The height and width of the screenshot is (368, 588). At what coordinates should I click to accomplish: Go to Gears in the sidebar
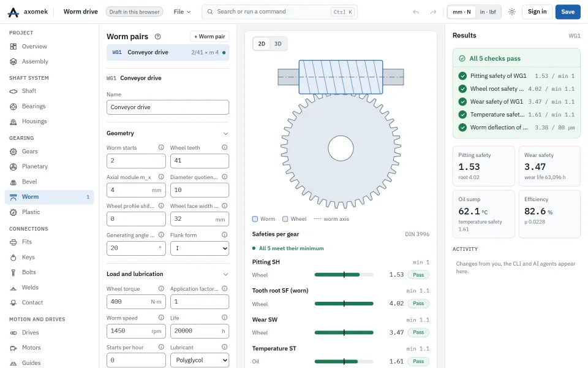coord(49,151)
